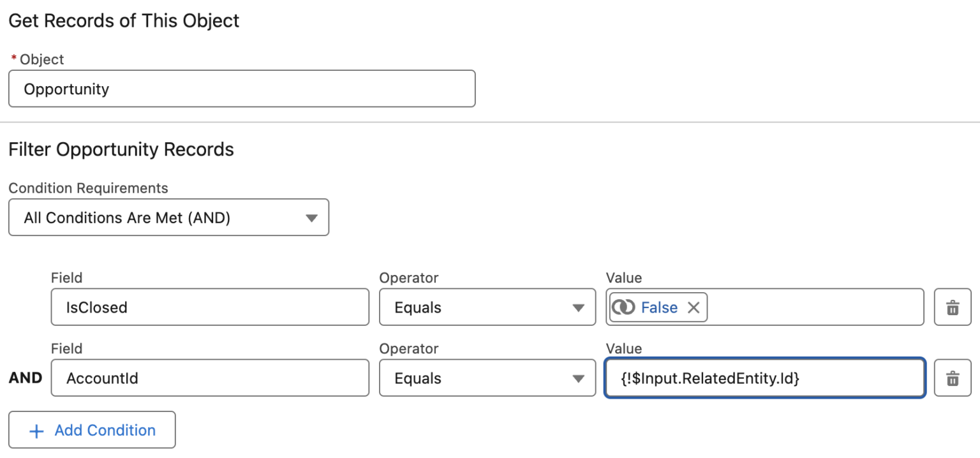
Task: Open the All Conditions Are Met (AND) dropdown
Action: click(x=168, y=218)
